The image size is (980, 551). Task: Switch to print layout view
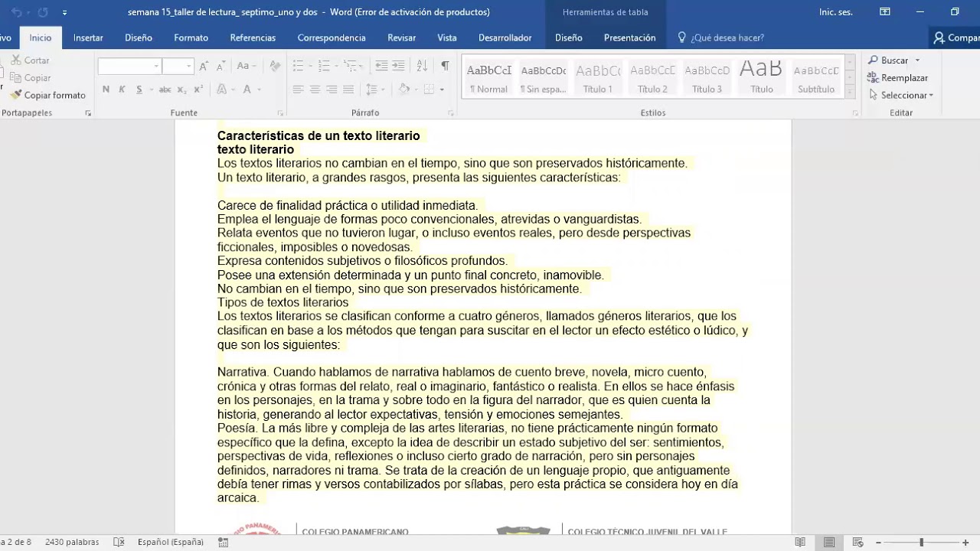point(829,542)
